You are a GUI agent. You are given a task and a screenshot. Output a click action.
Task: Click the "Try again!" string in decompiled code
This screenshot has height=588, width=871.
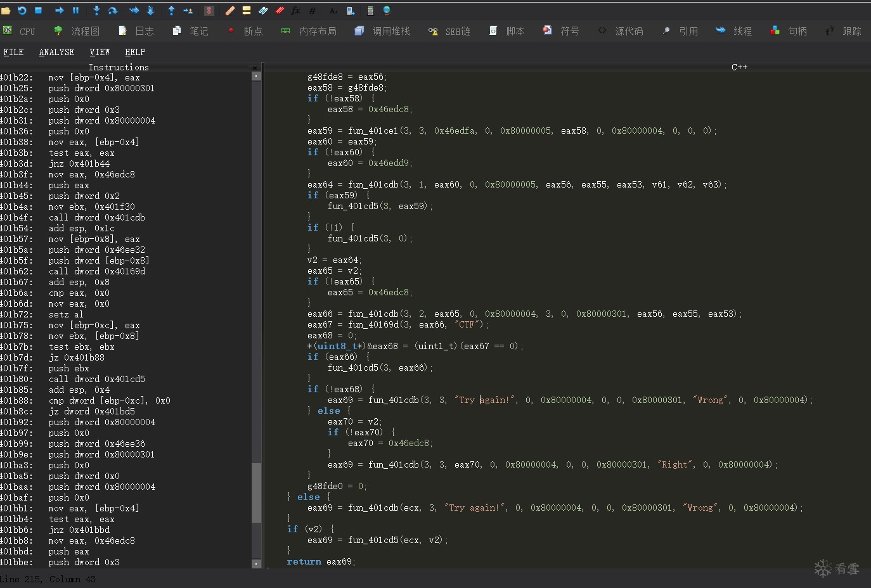486,400
